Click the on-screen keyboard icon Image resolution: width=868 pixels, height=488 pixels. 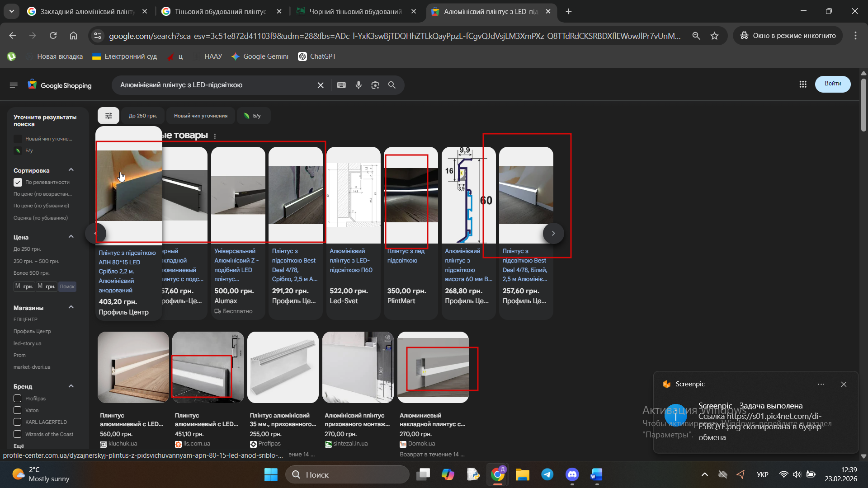(x=341, y=85)
